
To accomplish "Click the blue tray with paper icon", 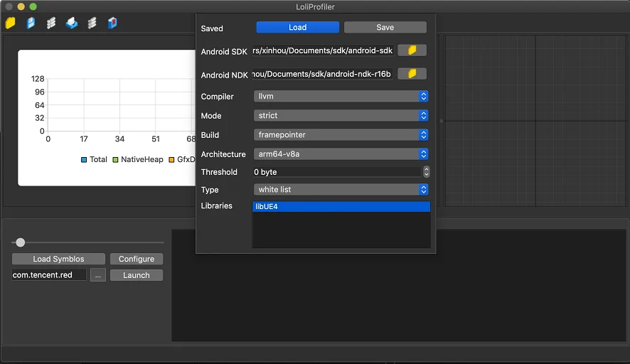I will (72, 23).
